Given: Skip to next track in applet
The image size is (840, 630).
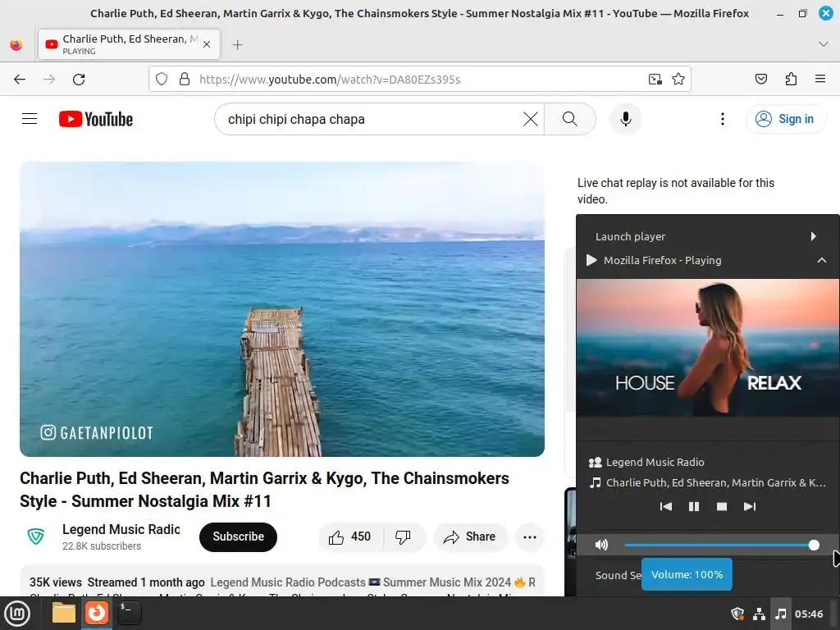Looking at the screenshot, I should point(750,506).
